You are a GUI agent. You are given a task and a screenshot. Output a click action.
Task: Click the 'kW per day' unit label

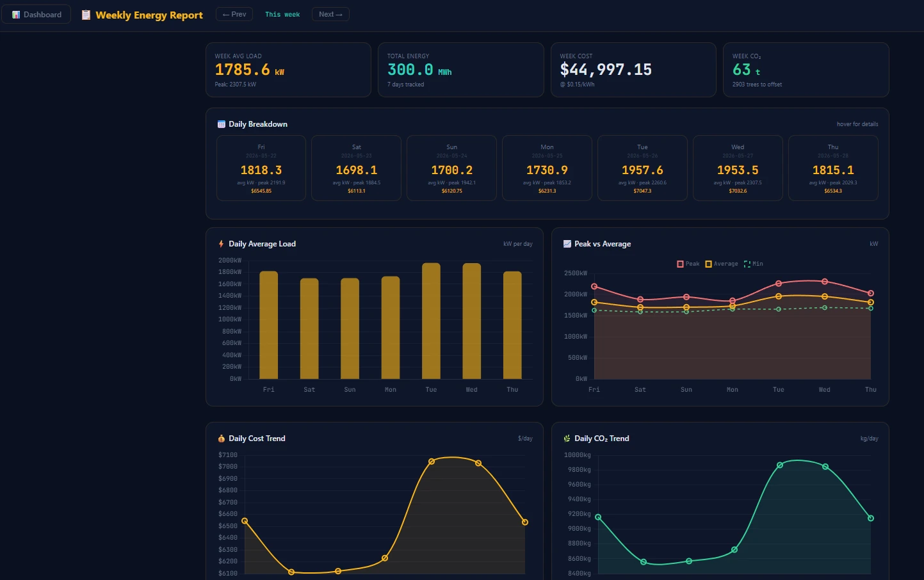pyautogui.click(x=518, y=244)
